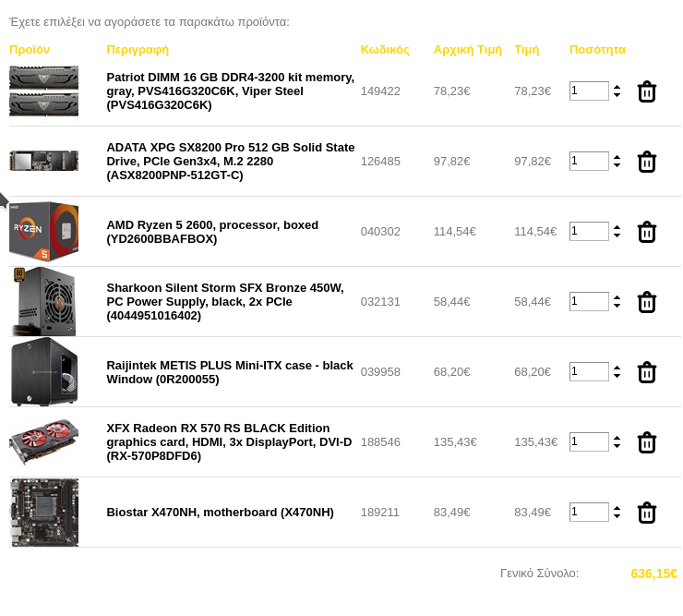Increase quantity of XFX Radeon RX 570
This screenshot has height=616, width=683.
coord(617,438)
